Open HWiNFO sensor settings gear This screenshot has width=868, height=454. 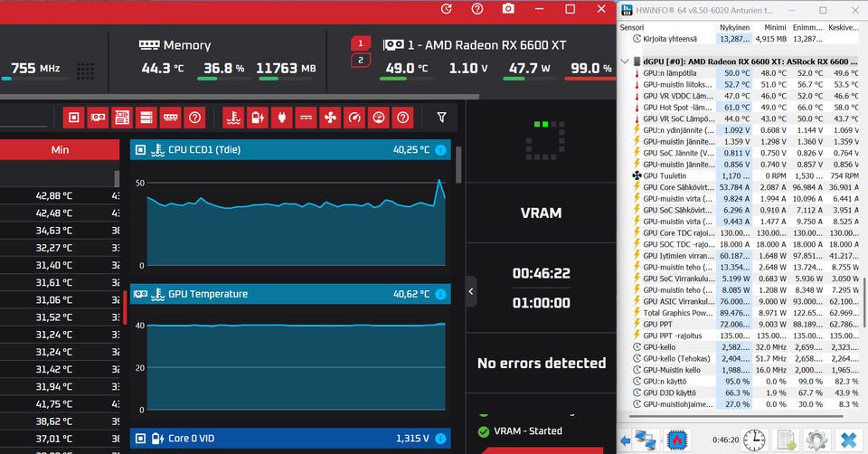[x=816, y=440]
